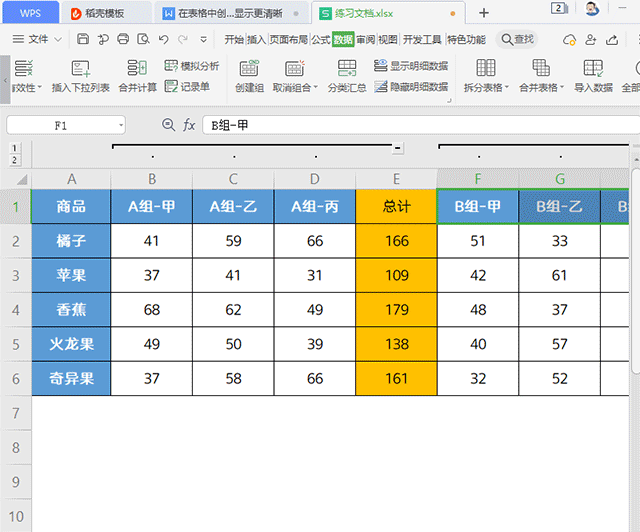
Task: Click the 导入数据 (Import Data) icon
Action: (592, 70)
